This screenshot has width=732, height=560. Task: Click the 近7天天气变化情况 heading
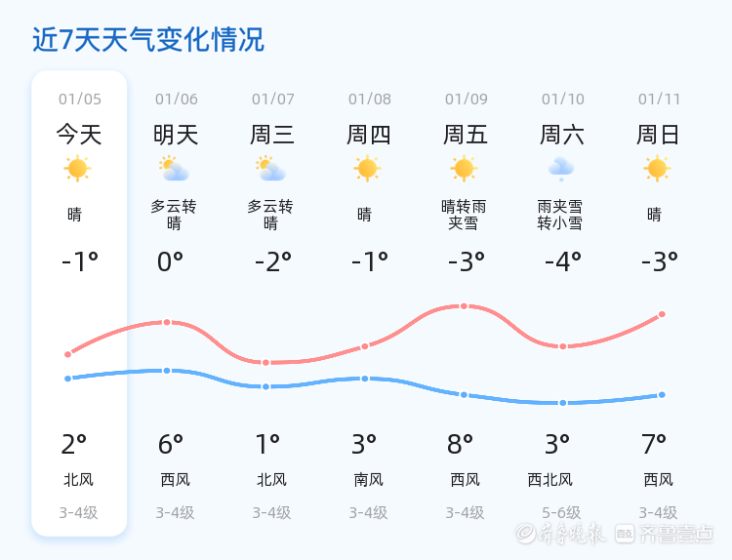[148, 40]
